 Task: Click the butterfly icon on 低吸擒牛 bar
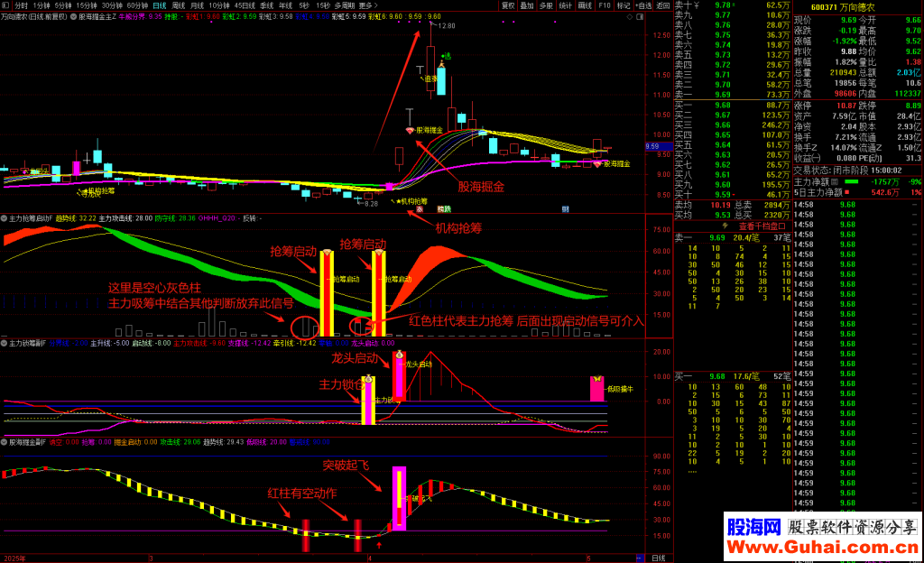(x=597, y=379)
